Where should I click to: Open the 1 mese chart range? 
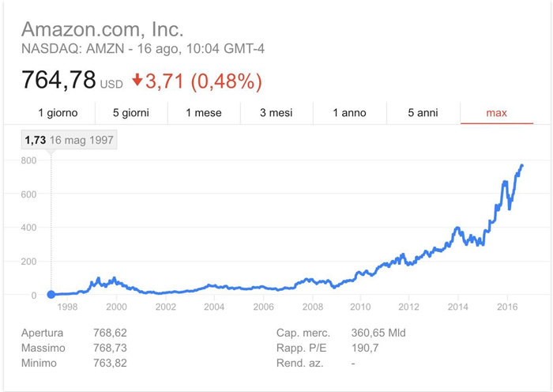(x=204, y=113)
